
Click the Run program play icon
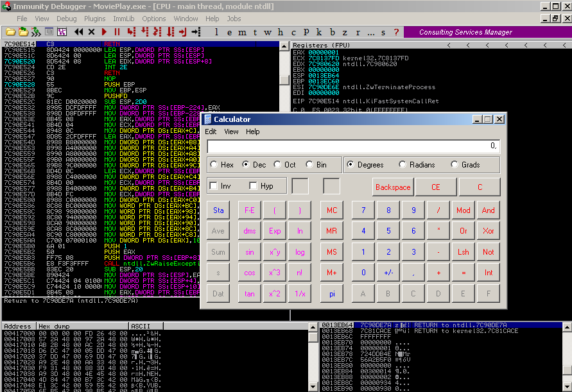click(x=105, y=31)
